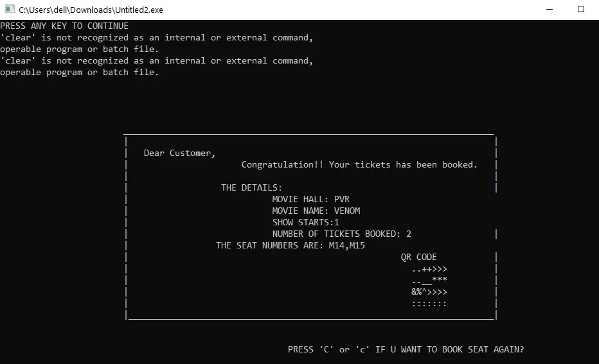The width and height of the screenshot is (599, 364).
Task: Click the MOVIE NAME: VENOM line
Action: click(316, 211)
